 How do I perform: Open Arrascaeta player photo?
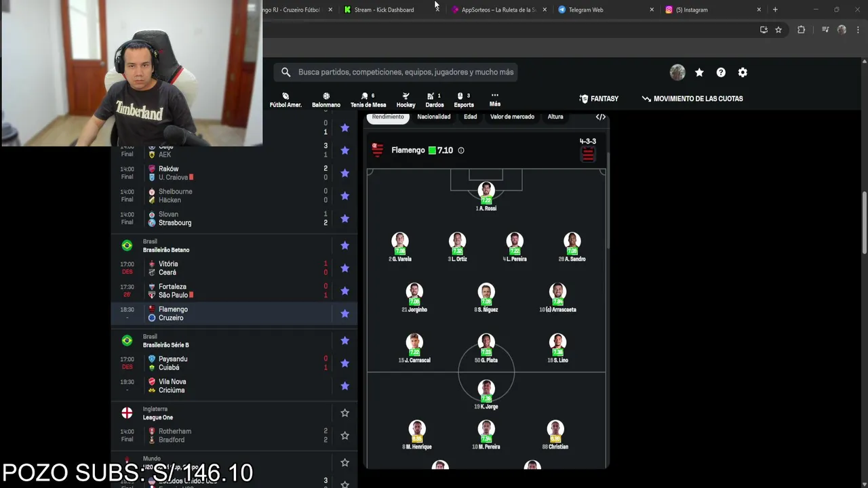point(557,292)
